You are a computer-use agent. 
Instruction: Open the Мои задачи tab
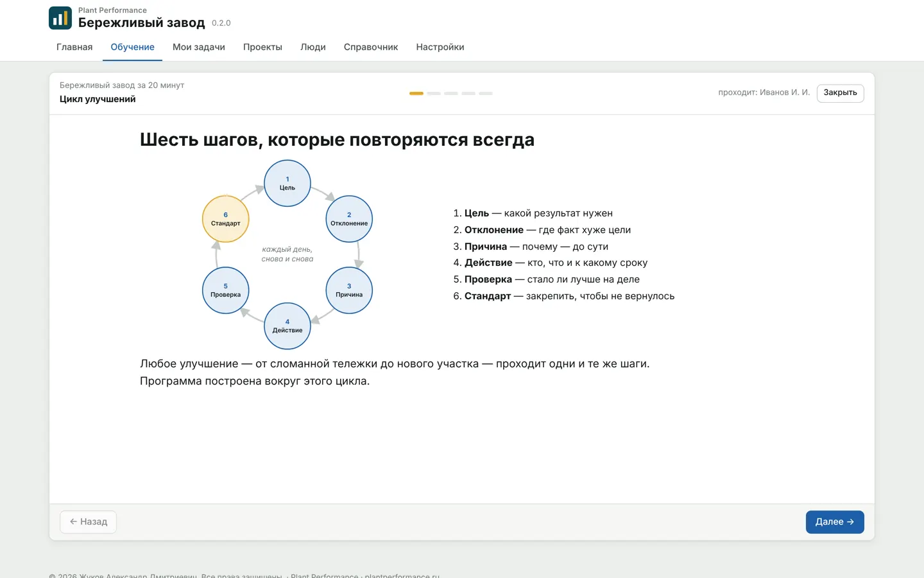point(199,47)
